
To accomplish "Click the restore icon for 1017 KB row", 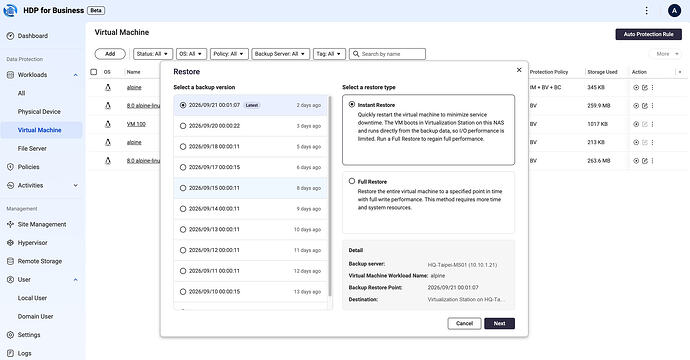I will coord(636,124).
